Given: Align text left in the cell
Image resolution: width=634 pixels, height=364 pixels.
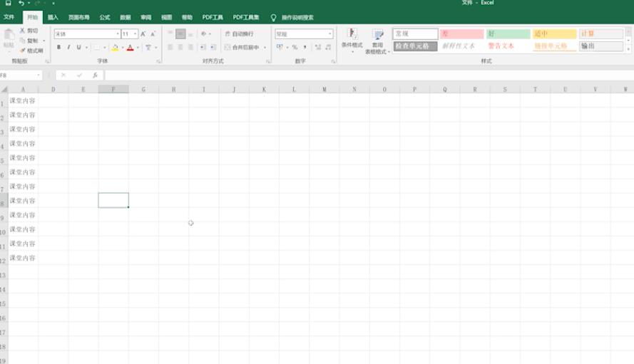Looking at the screenshot, I should tap(170, 47).
